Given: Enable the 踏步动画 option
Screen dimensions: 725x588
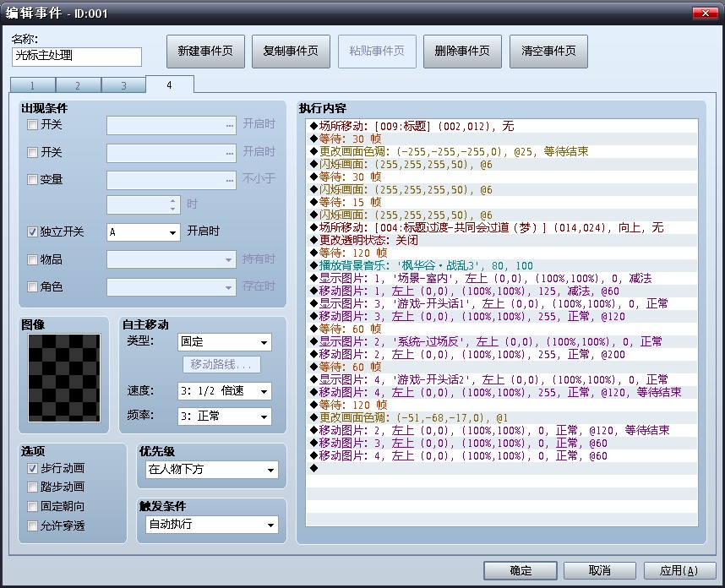Looking at the screenshot, I should 32,487.
